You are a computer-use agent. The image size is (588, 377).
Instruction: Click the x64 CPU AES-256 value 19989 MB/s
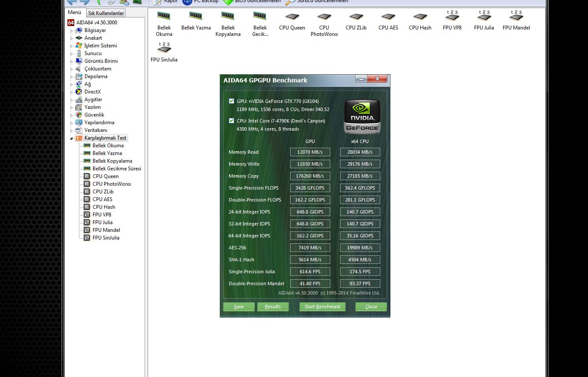[x=360, y=248]
